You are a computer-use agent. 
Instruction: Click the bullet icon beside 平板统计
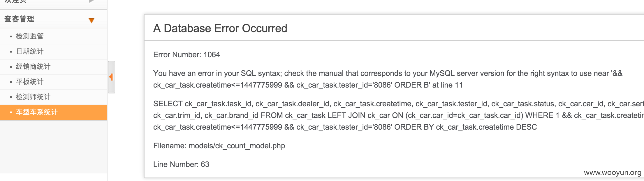click(11, 82)
